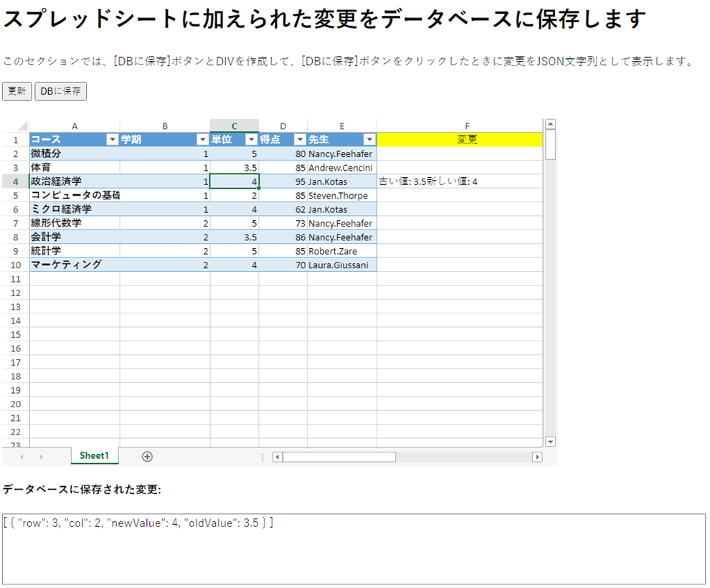This screenshot has width=710, height=588.
Task: Click the horizontal scrollbar left arrow
Action: [278, 457]
